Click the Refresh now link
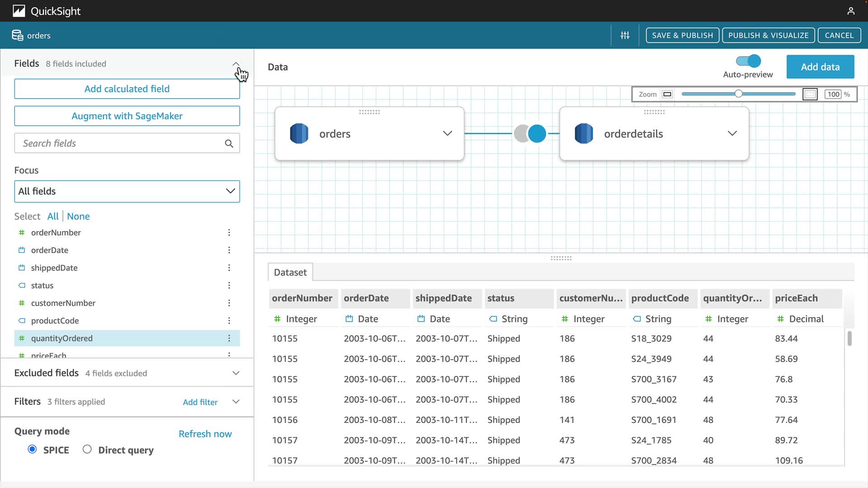Viewport: 868px width, 488px height. point(205,434)
